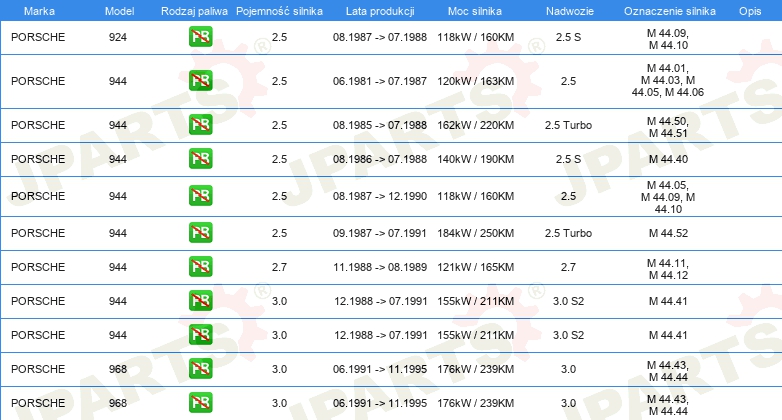Click the Rodzaj paliwa column header
The image size is (782, 420).
pos(194,11)
